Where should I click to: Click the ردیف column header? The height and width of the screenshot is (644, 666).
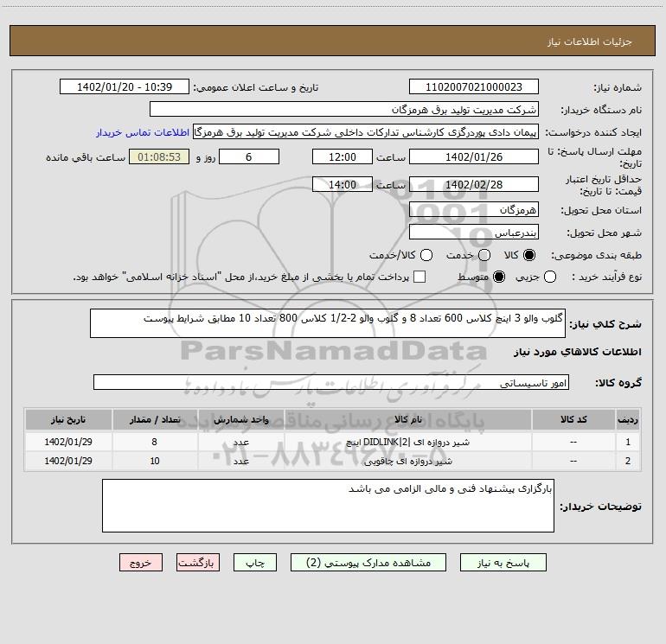click(x=628, y=419)
